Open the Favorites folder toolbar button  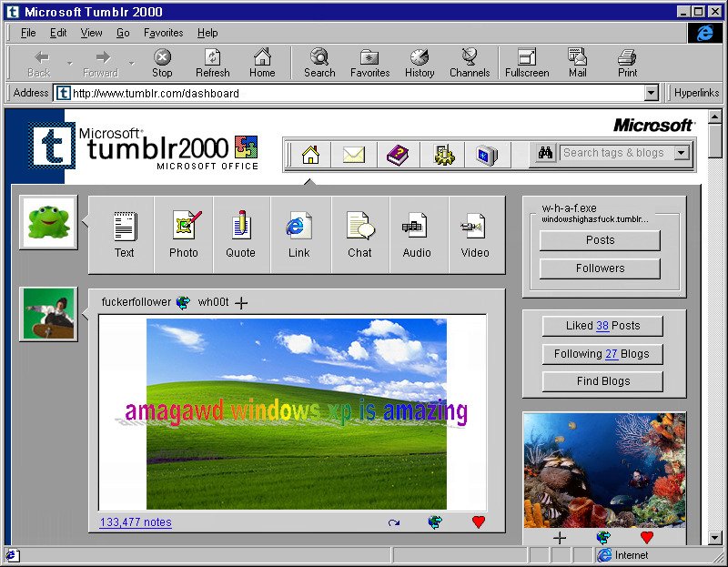[x=369, y=63]
